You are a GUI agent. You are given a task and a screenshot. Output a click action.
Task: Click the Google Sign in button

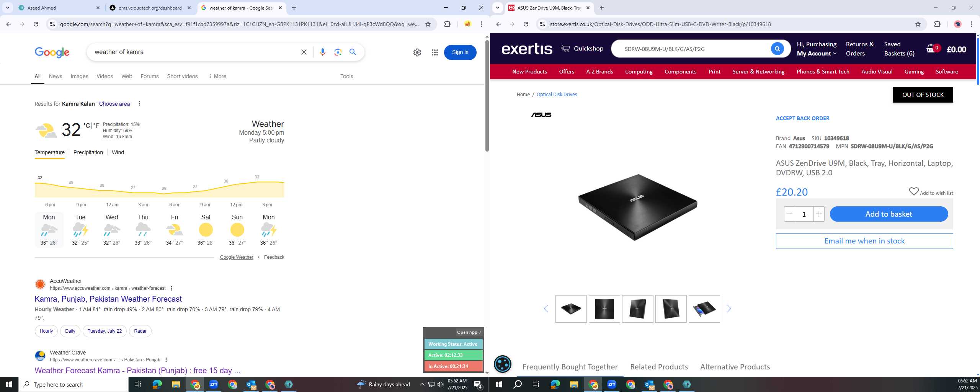[x=460, y=52]
